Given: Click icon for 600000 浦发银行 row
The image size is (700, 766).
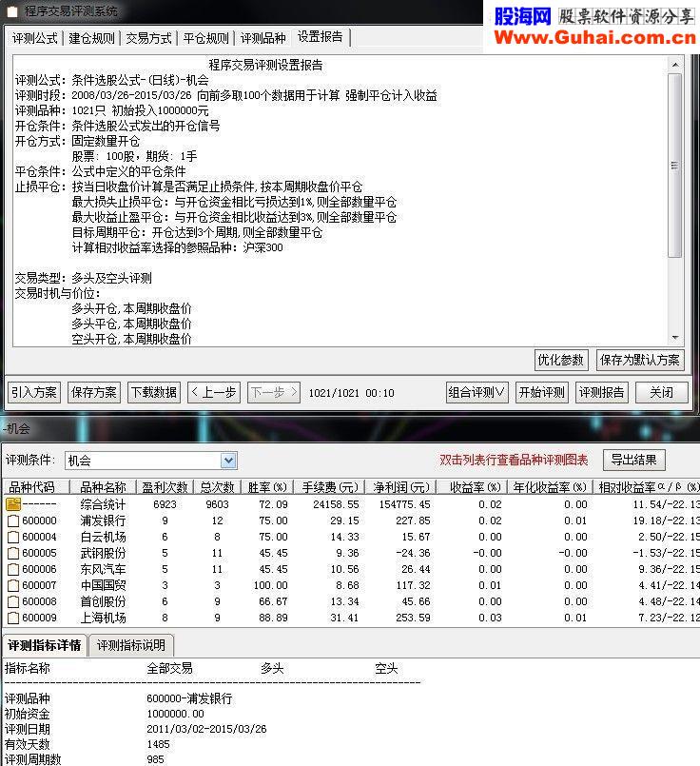Looking at the screenshot, I should (x=13, y=520).
